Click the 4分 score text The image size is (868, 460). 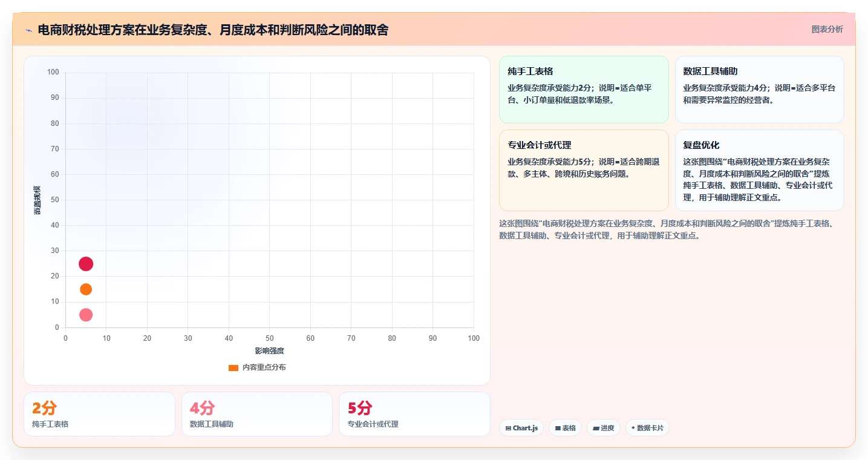coord(202,408)
